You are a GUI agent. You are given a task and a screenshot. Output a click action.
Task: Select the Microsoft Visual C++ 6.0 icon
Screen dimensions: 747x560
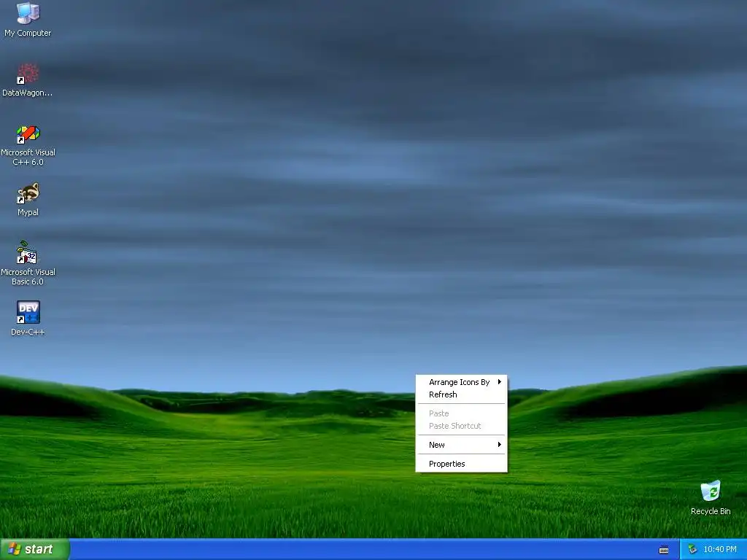click(x=28, y=134)
